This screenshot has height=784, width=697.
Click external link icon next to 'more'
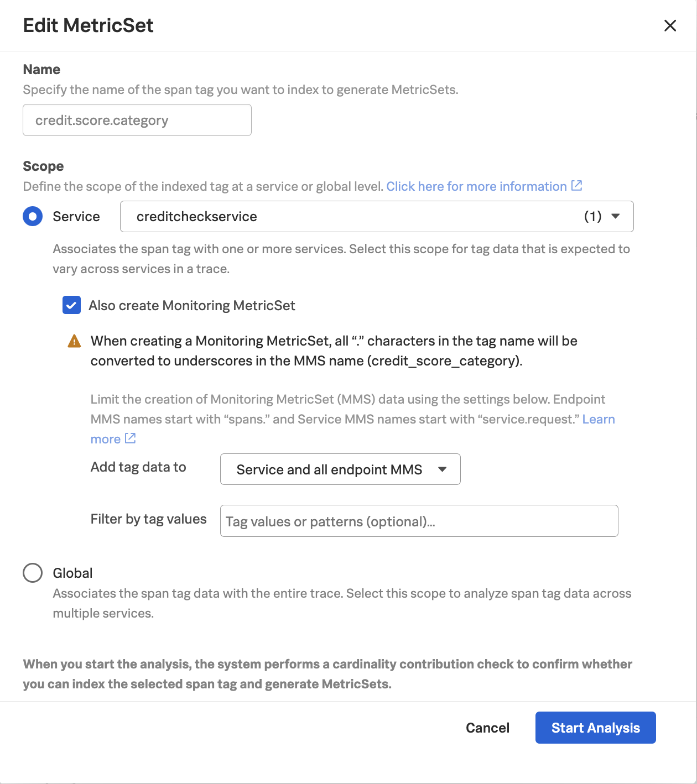pyautogui.click(x=131, y=438)
